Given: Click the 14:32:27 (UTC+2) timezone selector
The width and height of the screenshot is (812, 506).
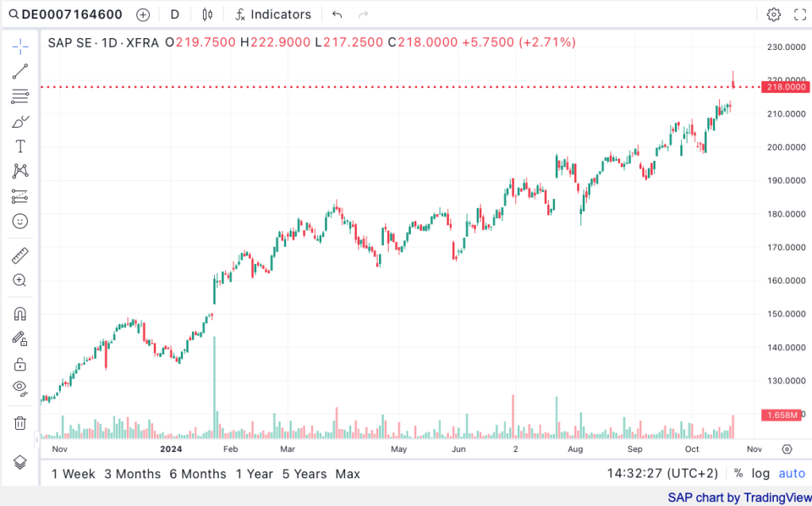Looking at the screenshot, I should coord(662,473).
